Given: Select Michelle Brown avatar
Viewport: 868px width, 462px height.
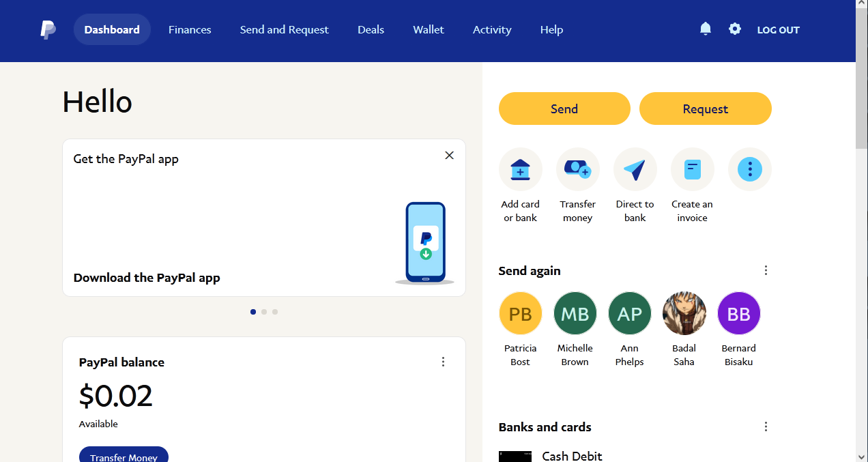Looking at the screenshot, I should (575, 314).
